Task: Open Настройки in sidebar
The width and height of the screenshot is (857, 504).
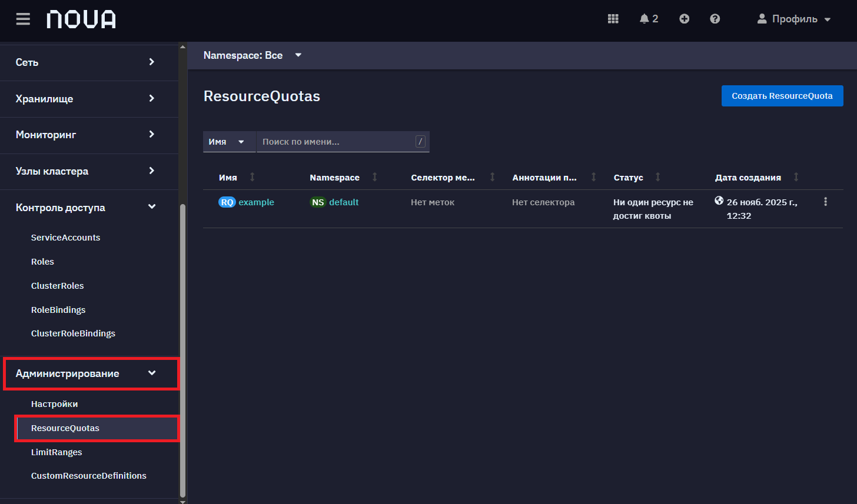Action: tap(54, 404)
